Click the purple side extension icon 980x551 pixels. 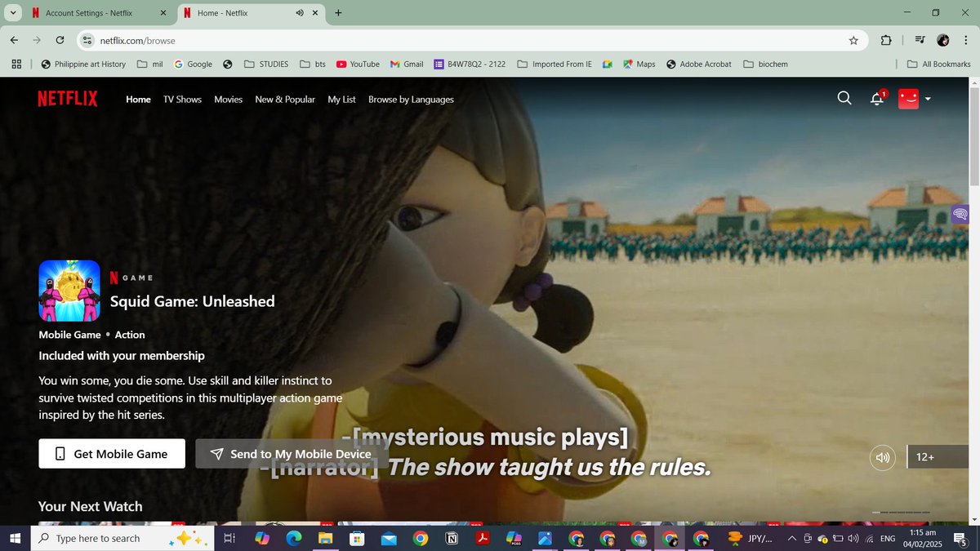pos(960,215)
